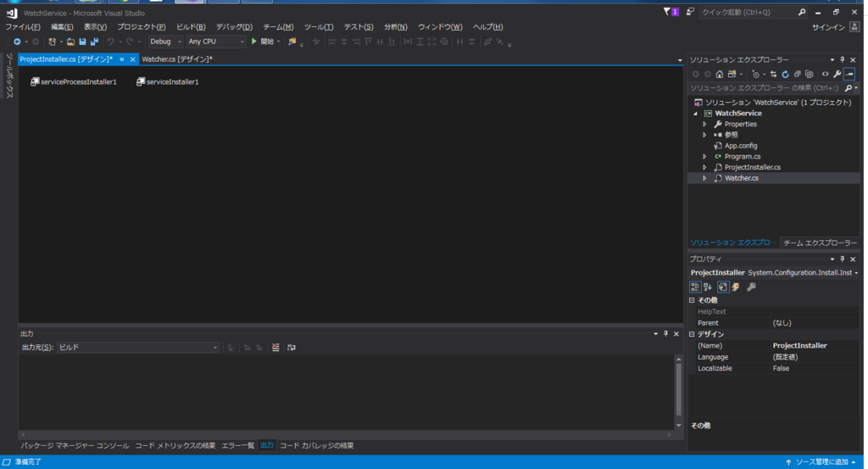The image size is (868, 469).
Task: Click the View Code icon in Solution Explorer
Action: click(826, 74)
